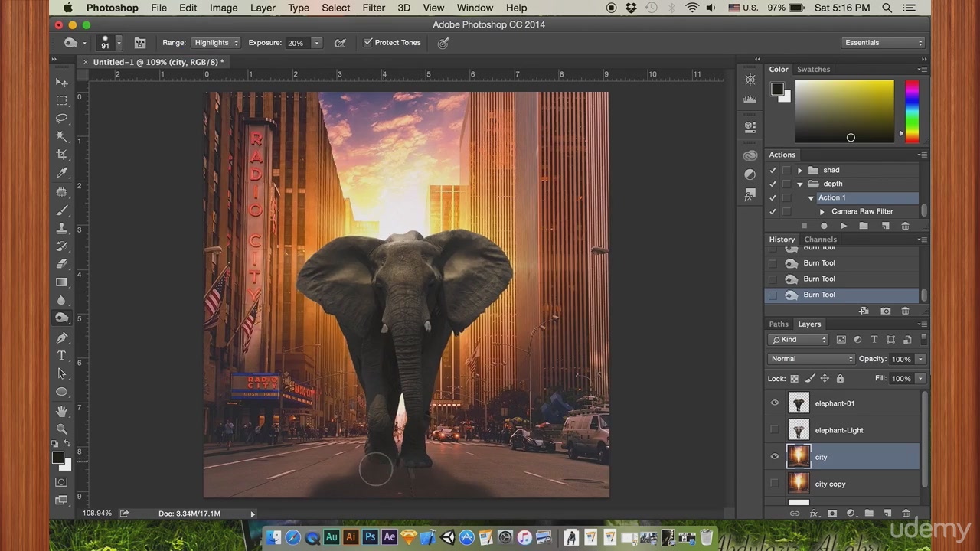Select the Crop tool
This screenshot has height=551, width=980.
click(x=61, y=155)
